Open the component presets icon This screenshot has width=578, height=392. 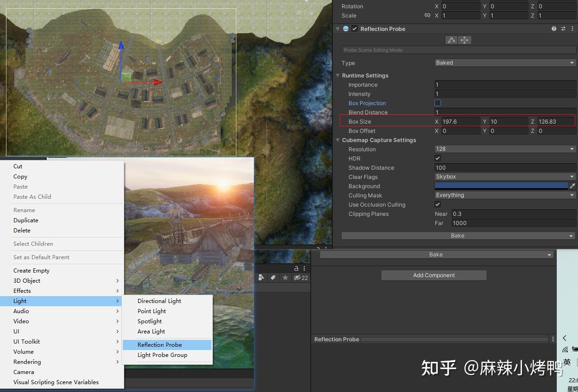(563, 29)
